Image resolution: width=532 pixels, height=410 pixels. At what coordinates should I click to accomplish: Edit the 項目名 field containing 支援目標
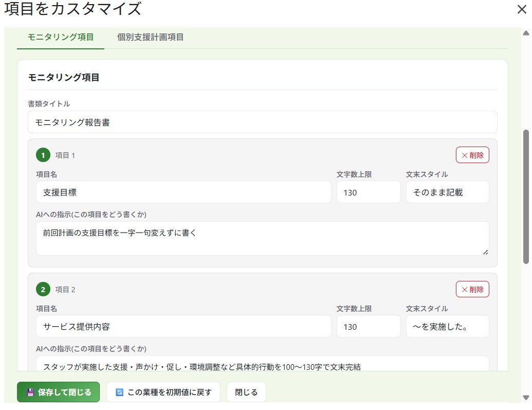(x=184, y=192)
